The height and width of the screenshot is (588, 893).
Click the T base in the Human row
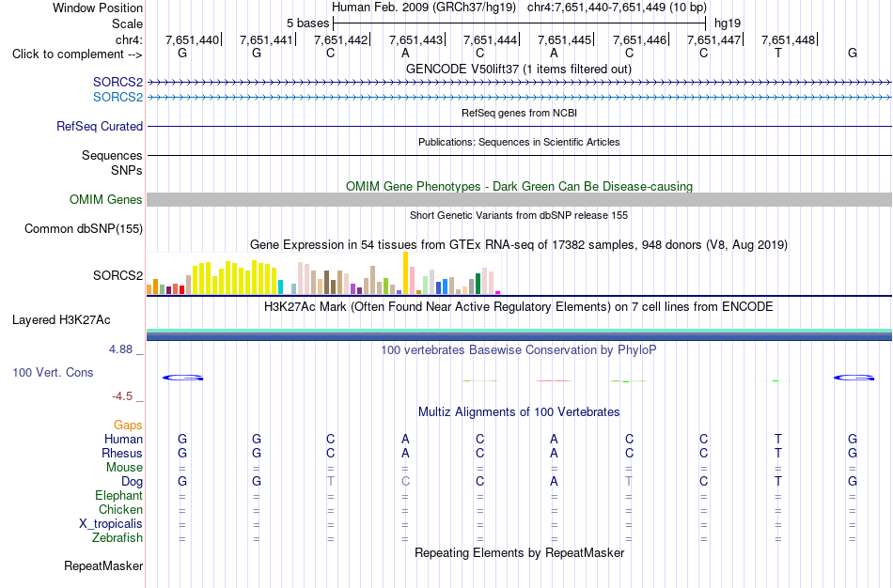coord(778,439)
